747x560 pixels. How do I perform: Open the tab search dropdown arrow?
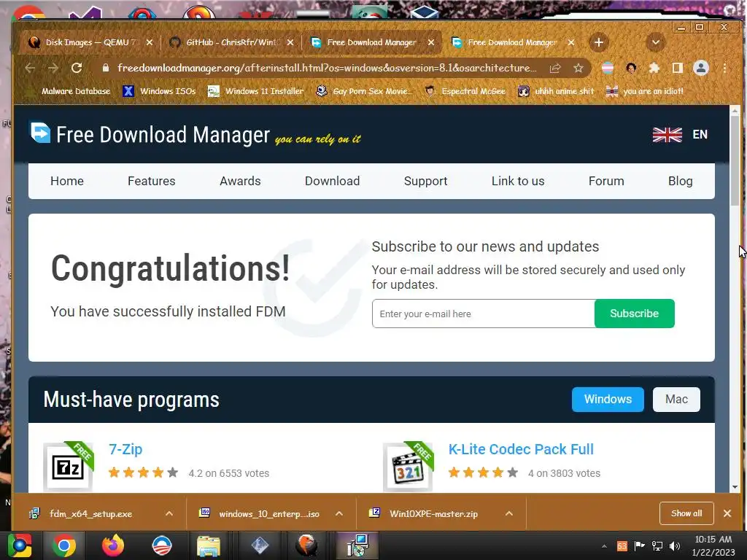coord(656,42)
